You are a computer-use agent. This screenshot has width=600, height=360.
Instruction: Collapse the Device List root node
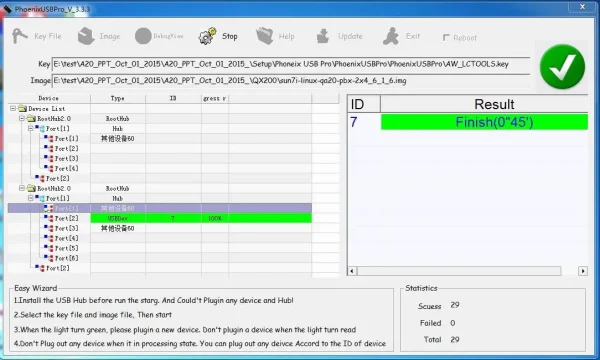click(x=13, y=109)
